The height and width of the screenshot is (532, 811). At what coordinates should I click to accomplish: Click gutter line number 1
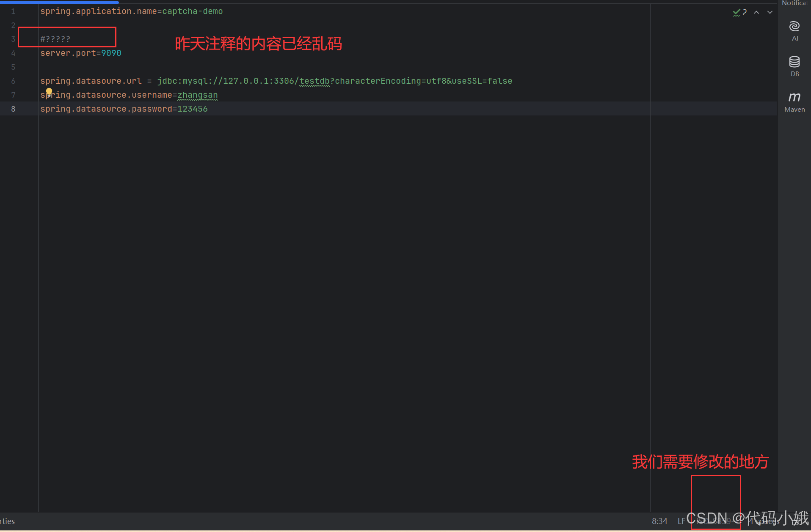pos(13,11)
